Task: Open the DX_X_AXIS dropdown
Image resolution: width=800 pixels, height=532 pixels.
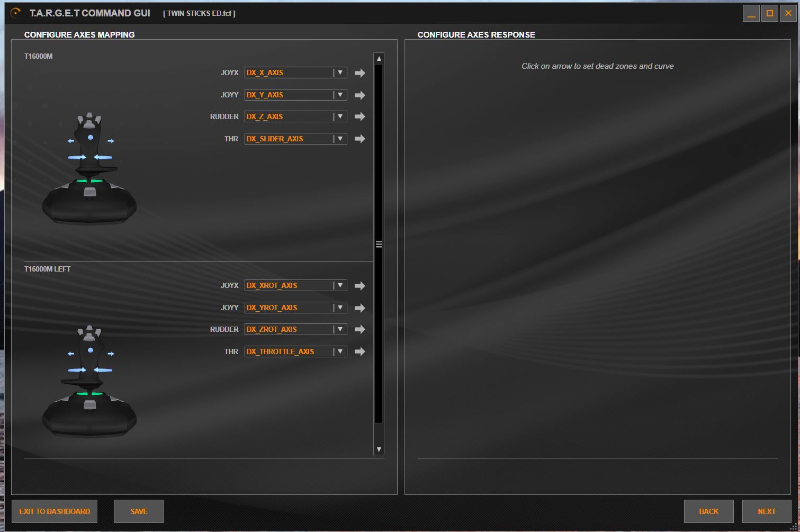Action: tap(295, 73)
